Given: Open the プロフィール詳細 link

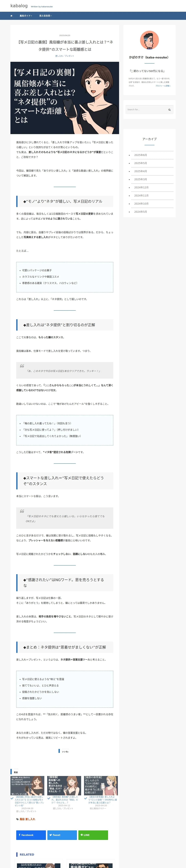Looking at the screenshot, I should [163, 86].
